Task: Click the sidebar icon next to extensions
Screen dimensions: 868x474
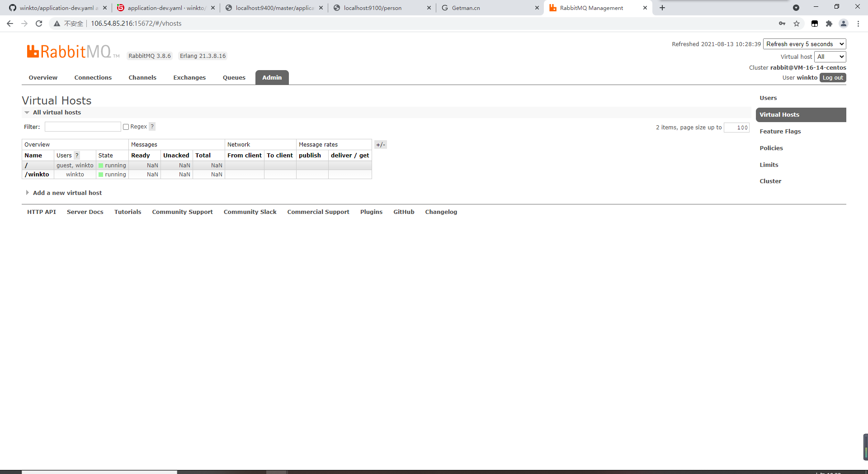Action: tap(815, 24)
